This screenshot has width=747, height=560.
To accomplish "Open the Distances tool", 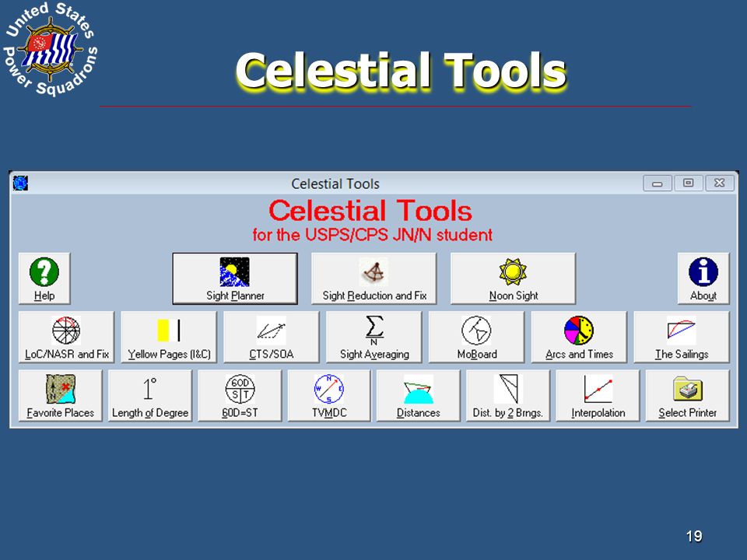I will (419, 395).
